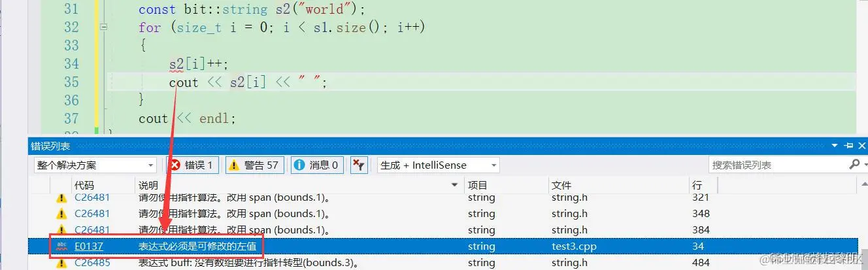Focus the 搜索错误列表 search box
The height and width of the screenshot is (270, 868).
click(x=778, y=165)
